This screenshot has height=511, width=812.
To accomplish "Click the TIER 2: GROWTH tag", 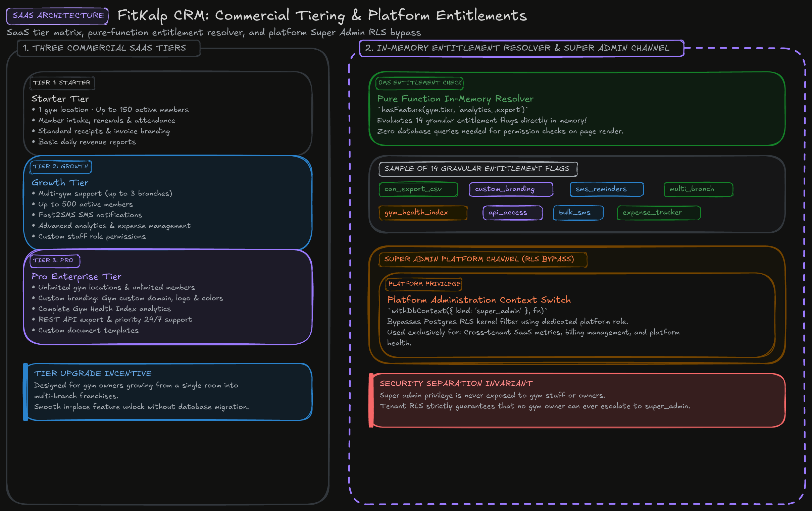I will pos(61,167).
